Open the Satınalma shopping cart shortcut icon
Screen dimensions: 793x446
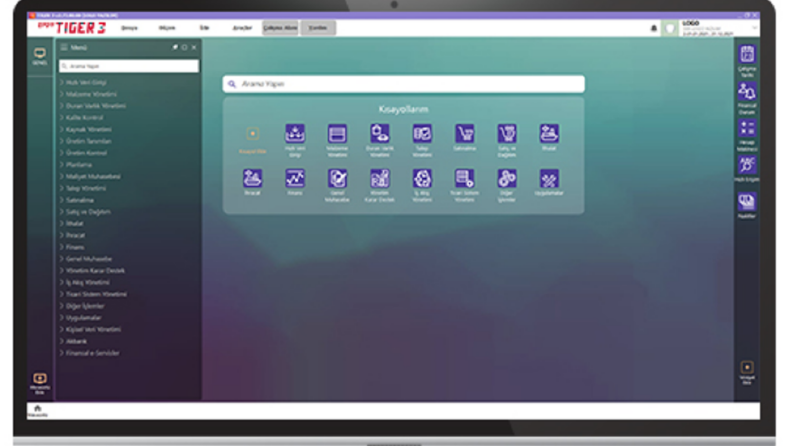pos(464,134)
